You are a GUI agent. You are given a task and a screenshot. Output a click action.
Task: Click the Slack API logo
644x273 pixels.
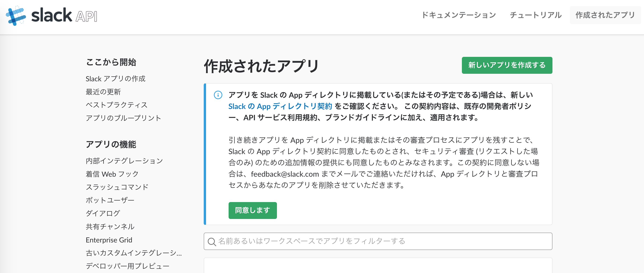pos(51,16)
